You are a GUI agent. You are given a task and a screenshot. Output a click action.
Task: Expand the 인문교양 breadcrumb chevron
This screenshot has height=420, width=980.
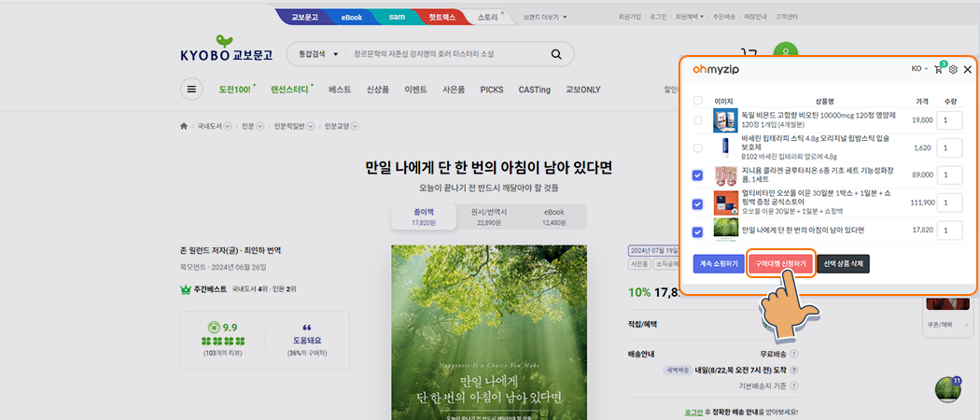pyautogui.click(x=355, y=126)
